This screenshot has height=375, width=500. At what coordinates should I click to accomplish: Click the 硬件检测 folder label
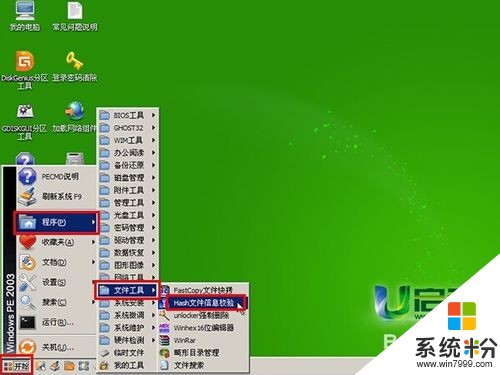[129, 340]
